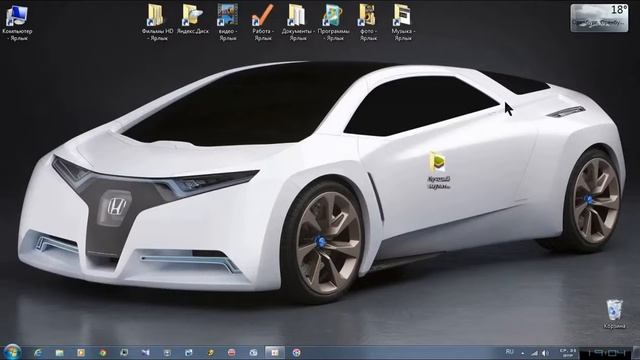Switch to the highlighted active taskbar button
This screenshot has height=360, width=640.
[x=275, y=352]
